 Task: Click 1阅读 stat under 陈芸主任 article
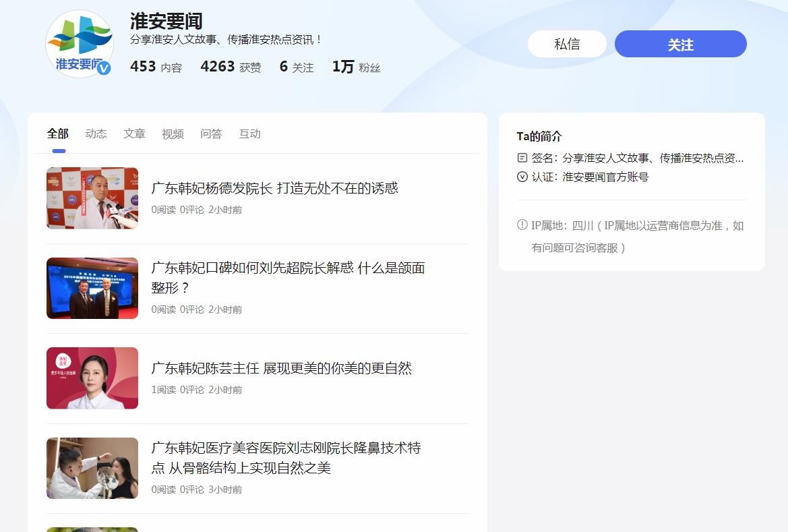click(163, 390)
